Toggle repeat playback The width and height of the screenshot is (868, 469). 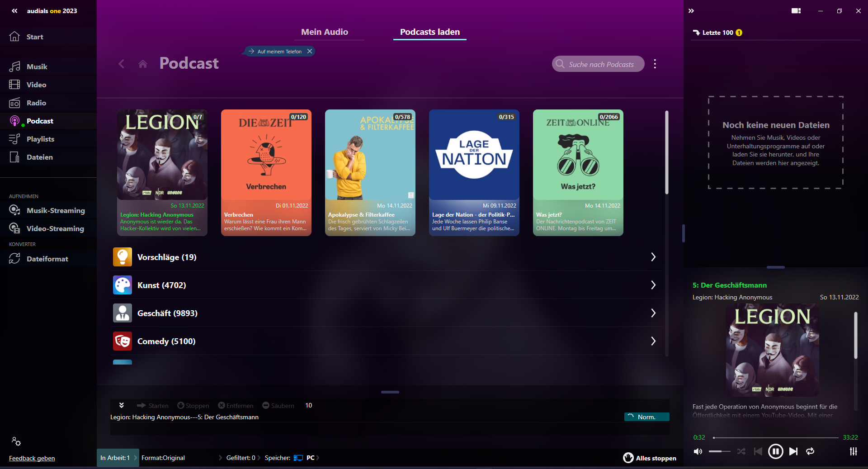tap(810, 451)
